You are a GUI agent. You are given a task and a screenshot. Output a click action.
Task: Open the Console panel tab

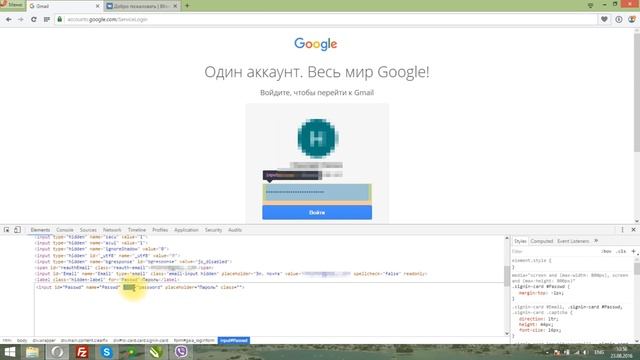pyautogui.click(x=65, y=230)
